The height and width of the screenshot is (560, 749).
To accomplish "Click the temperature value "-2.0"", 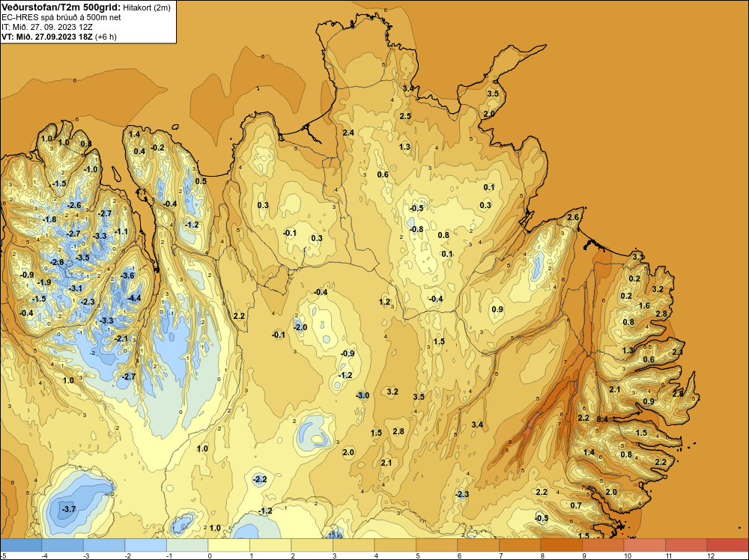I will click(300, 327).
